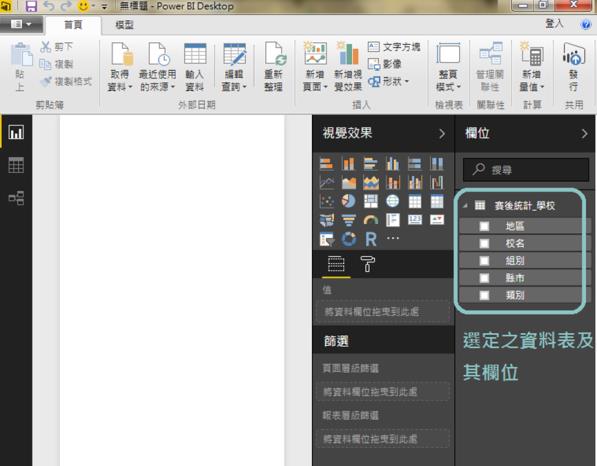This screenshot has width=597, height=466.
Task: Check the 類別 field checkbox
Action: (x=484, y=295)
